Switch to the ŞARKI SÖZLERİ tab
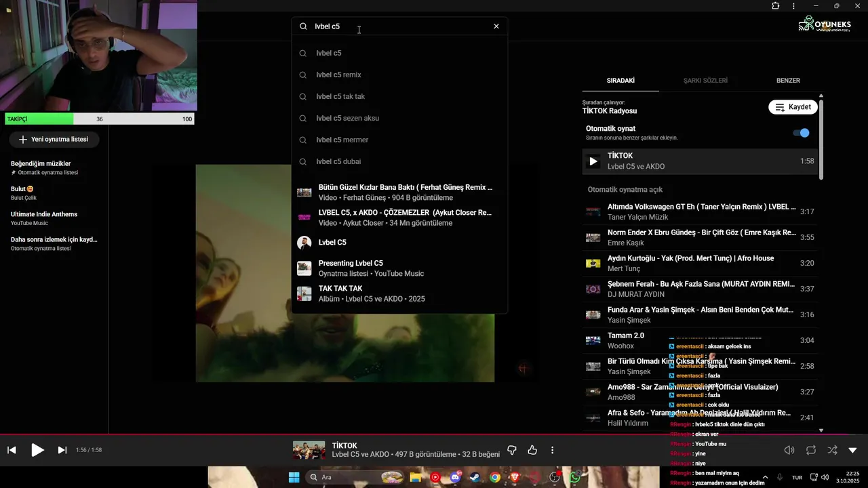868x488 pixels. tap(705, 80)
